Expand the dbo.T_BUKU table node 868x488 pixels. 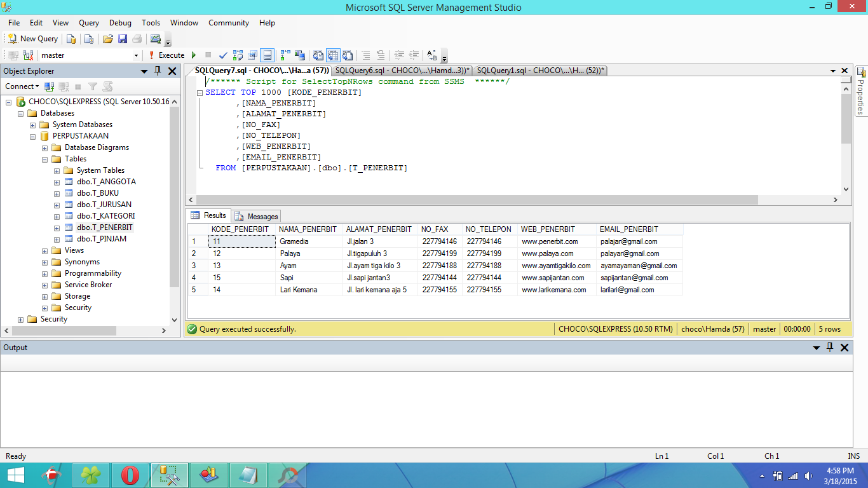[x=57, y=193]
